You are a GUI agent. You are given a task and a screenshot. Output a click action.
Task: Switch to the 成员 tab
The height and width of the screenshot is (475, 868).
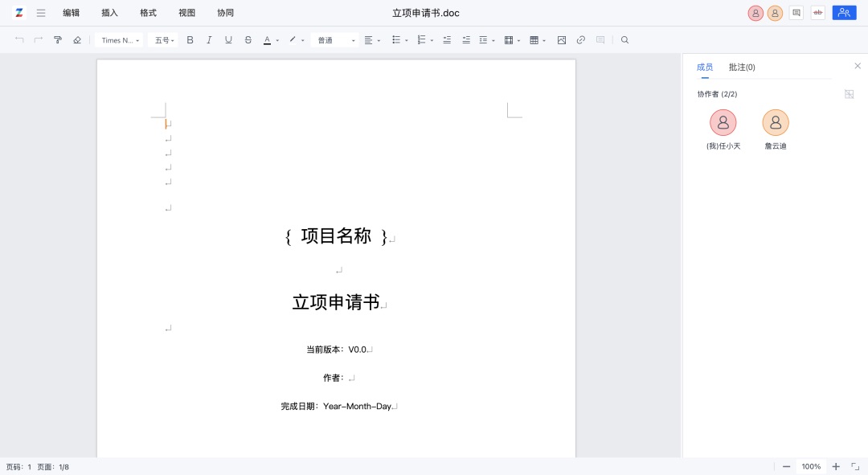[x=705, y=67]
